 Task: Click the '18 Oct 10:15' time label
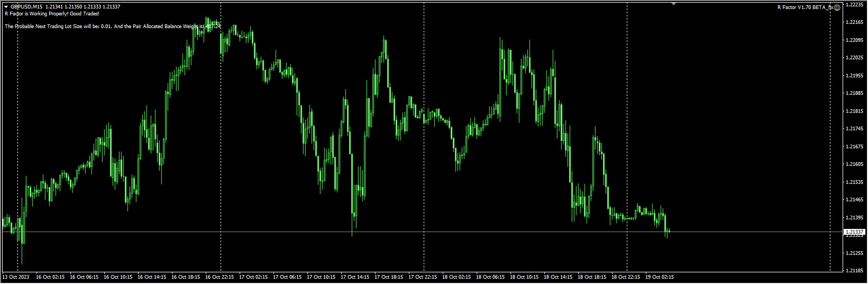[x=525, y=277]
